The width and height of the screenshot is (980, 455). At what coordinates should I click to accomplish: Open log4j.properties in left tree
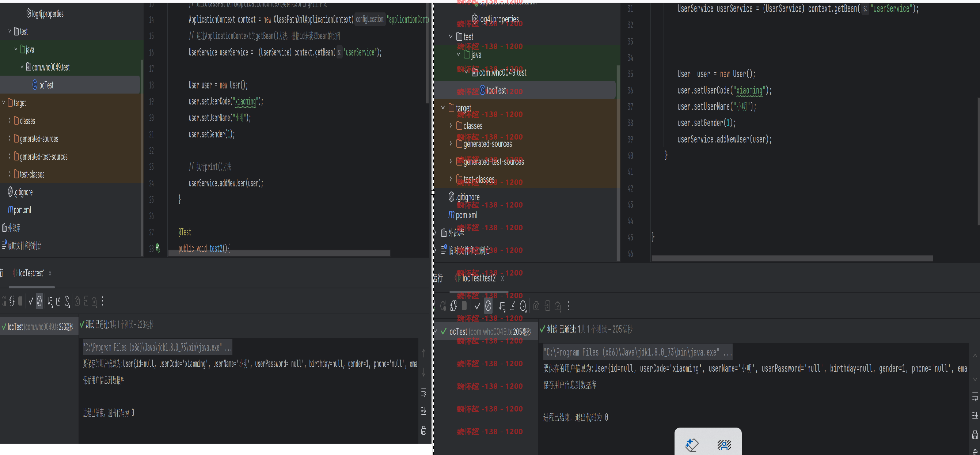(x=45, y=14)
